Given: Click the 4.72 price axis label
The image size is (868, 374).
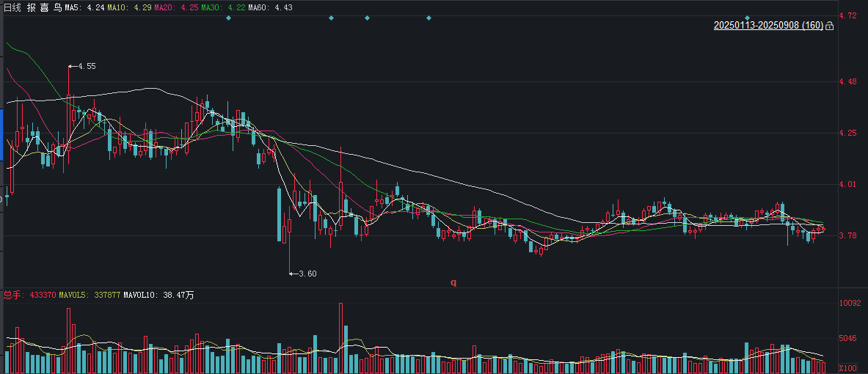Looking at the screenshot, I should click(849, 15).
